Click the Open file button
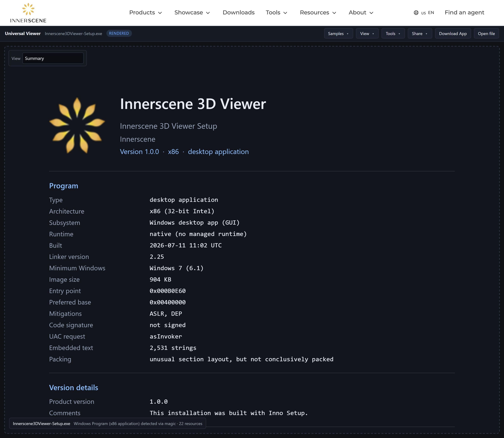This screenshot has width=504, height=438. (x=486, y=33)
